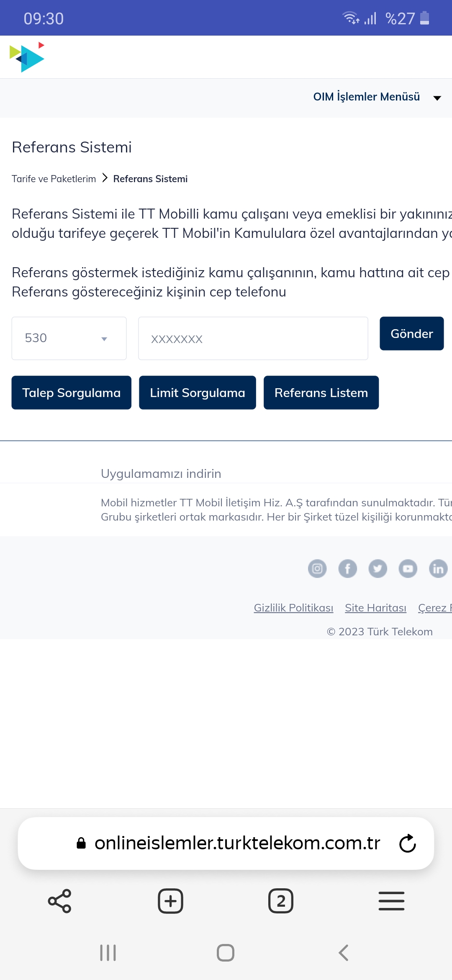Tap the Uygulamamızı indirin text

tap(161, 474)
